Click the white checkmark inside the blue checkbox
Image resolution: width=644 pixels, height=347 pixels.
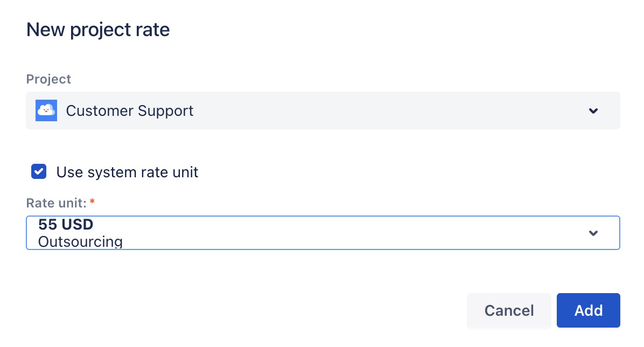(39, 172)
